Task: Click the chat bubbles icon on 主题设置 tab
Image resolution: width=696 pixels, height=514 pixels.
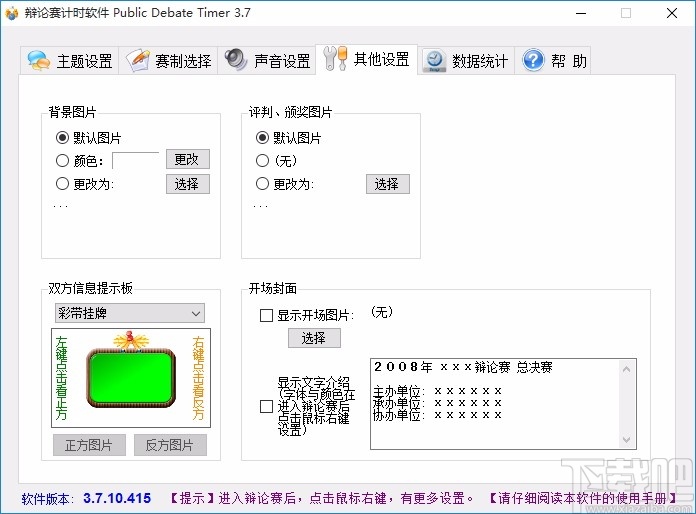Action: click(x=39, y=60)
